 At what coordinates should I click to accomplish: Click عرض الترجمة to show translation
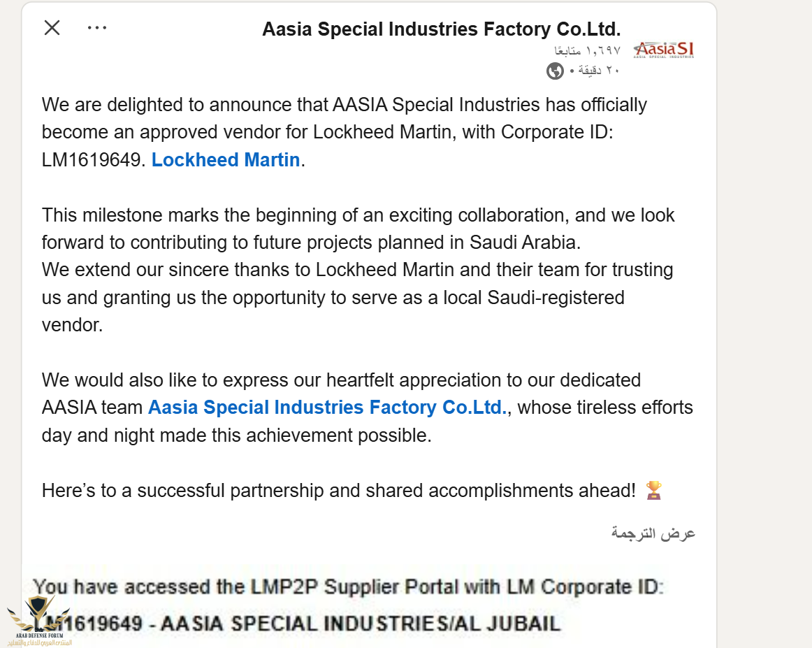[x=653, y=533]
